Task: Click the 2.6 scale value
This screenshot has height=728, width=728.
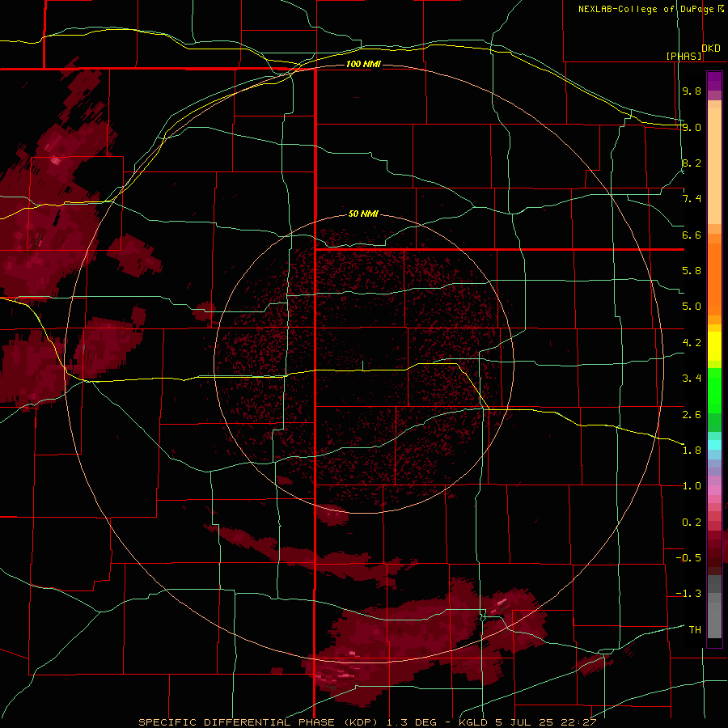Action: pyautogui.click(x=692, y=414)
